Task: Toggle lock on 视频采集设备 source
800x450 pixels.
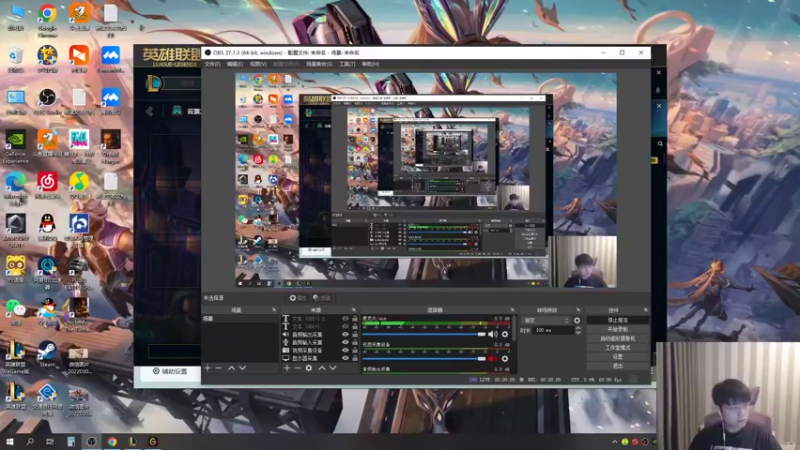Action: [355, 351]
